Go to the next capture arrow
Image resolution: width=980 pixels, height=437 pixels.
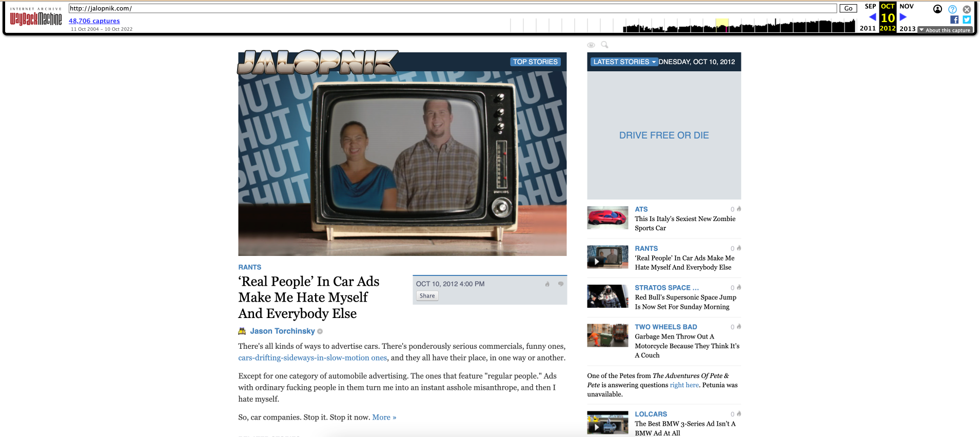(x=903, y=17)
